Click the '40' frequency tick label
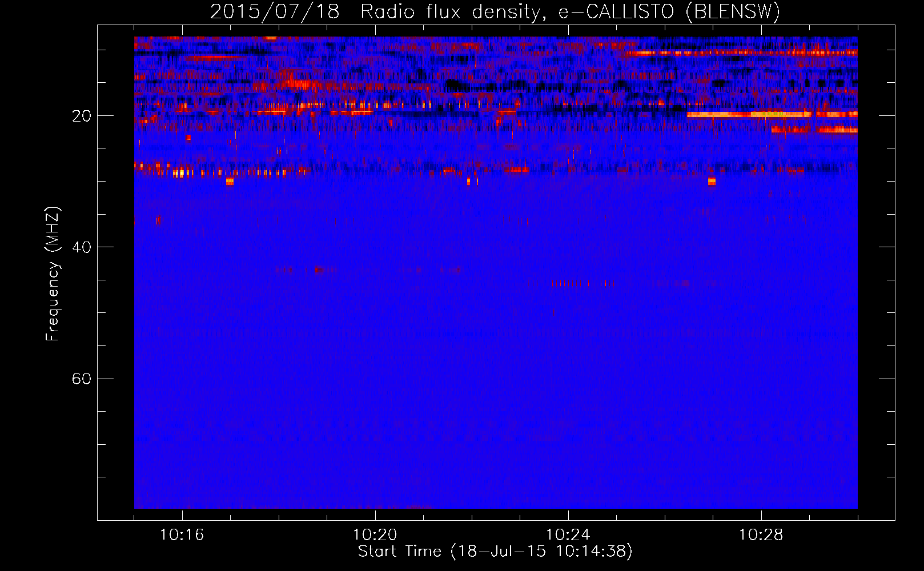The width and height of the screenshot is (924, 571). [x=82, y=248]
